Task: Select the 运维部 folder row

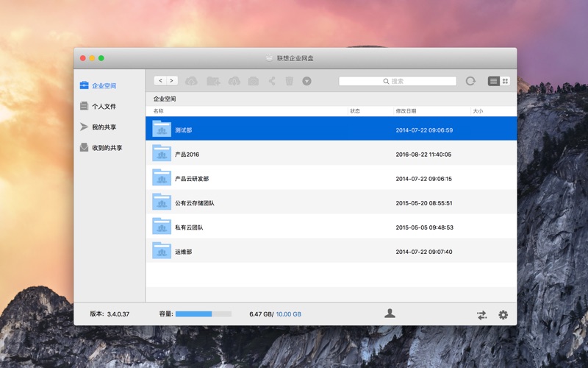Action: pyautogui.click(x=331, y=250)
